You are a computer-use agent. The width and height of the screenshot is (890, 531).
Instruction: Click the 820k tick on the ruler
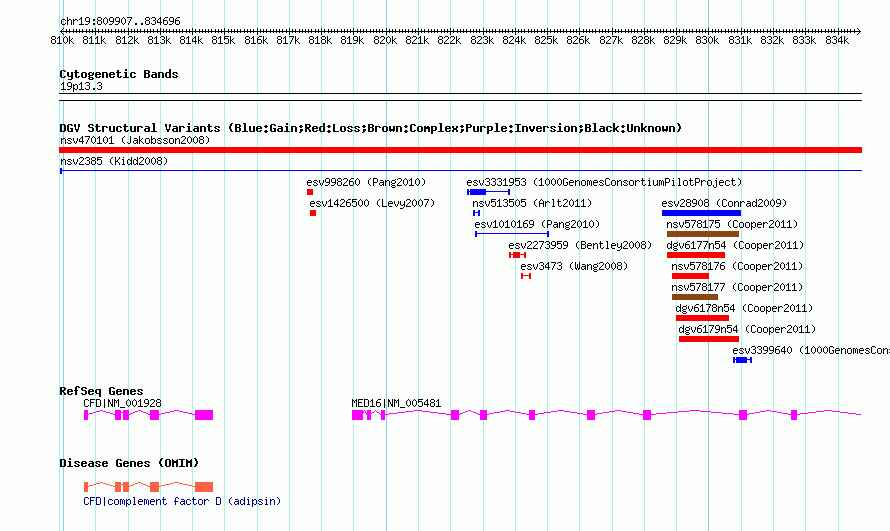[x=385, y=40]
